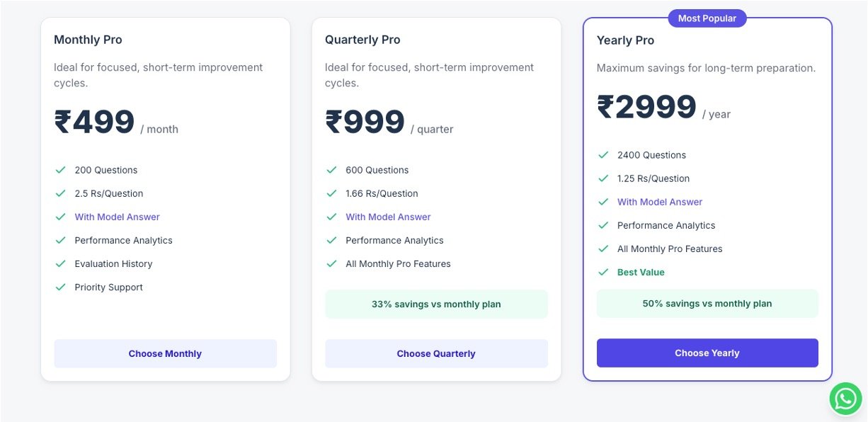Screen dimensions: 868x422
Task: Click the green checkmark beside Best Value
Action: (603, 272)
